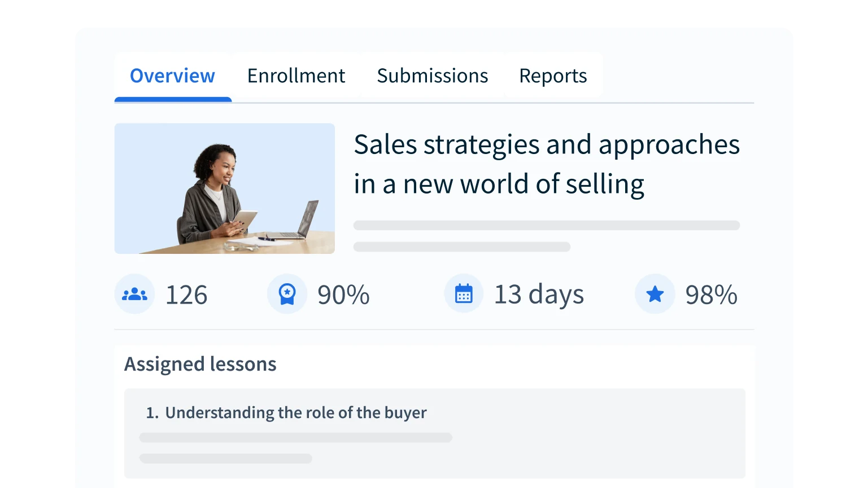Go to the Submissions tab
868x488 pixels.
click(432, 76)
